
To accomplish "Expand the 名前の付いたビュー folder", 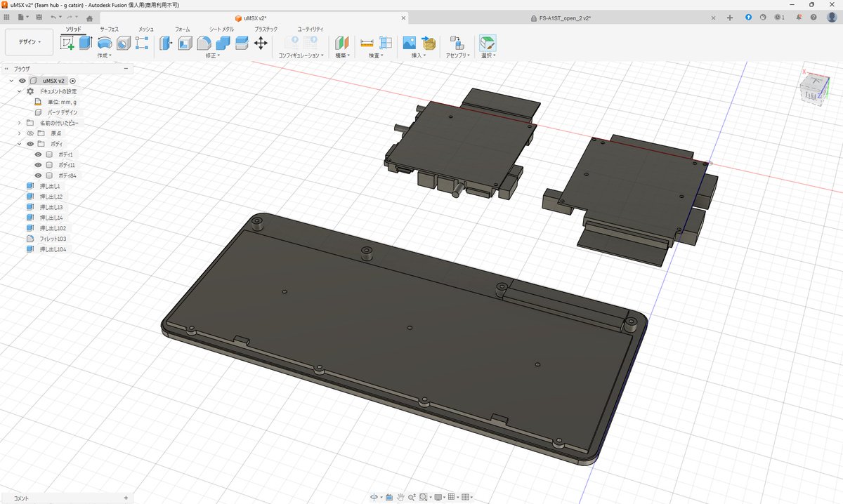I will click(x=18, y=123).
